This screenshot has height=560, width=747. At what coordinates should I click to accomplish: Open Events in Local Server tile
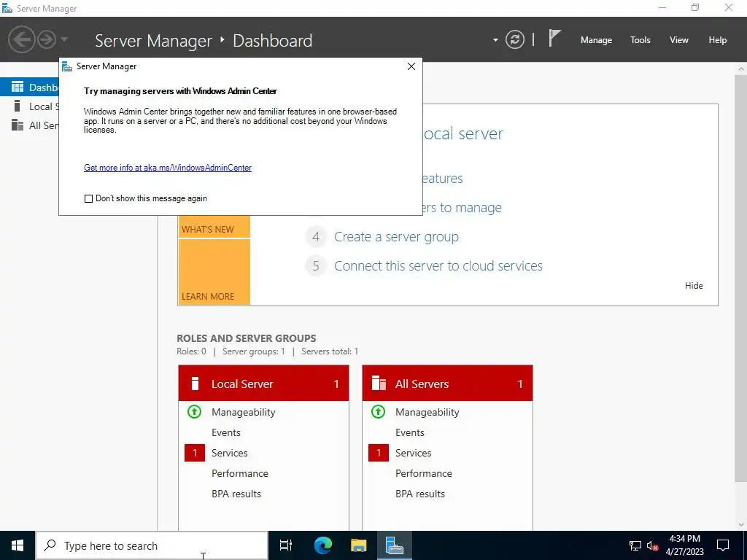pyautogui.click(x=226, y=432)
